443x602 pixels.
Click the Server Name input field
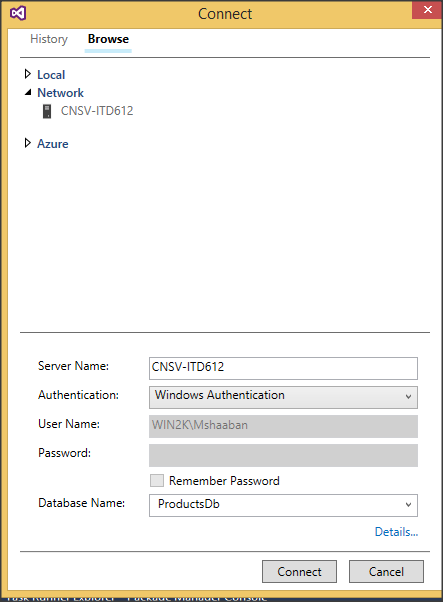[283, 368]
